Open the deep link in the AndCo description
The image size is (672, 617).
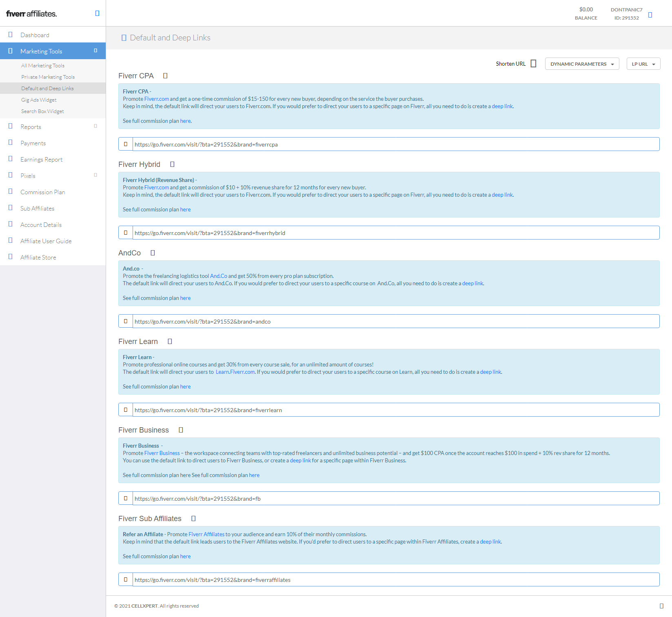click(x=472, y=284)
